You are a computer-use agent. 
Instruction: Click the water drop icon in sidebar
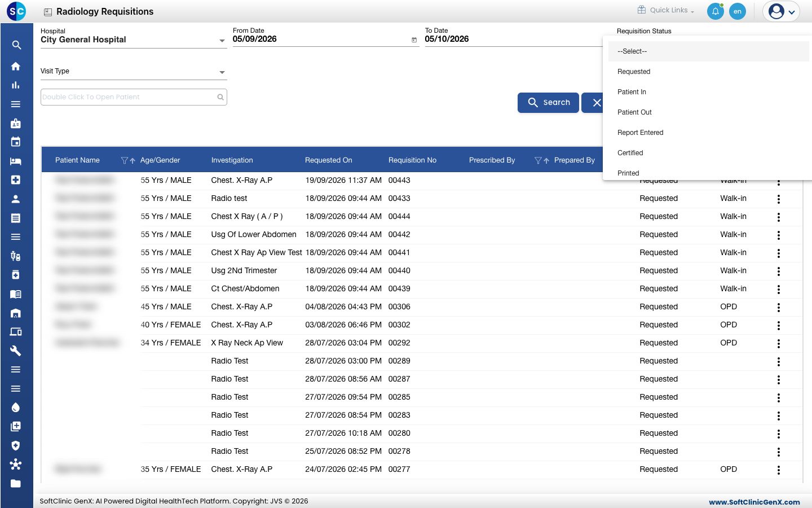tap(16, 408)
